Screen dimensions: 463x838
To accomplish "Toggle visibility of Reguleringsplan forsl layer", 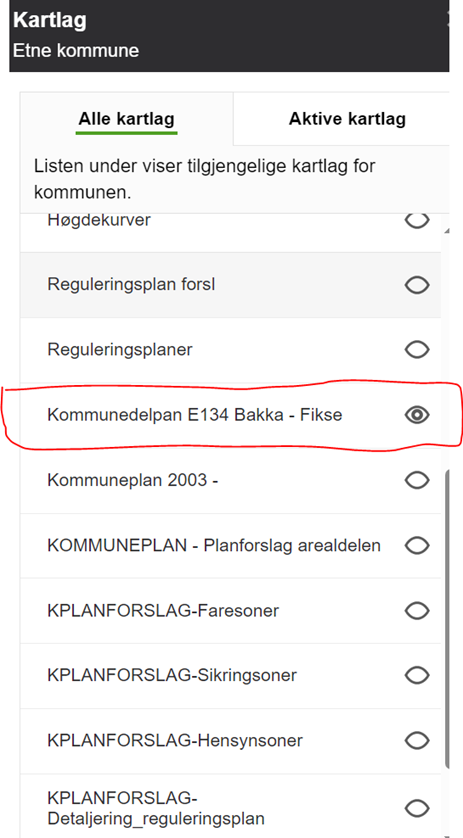I will 416,285.
